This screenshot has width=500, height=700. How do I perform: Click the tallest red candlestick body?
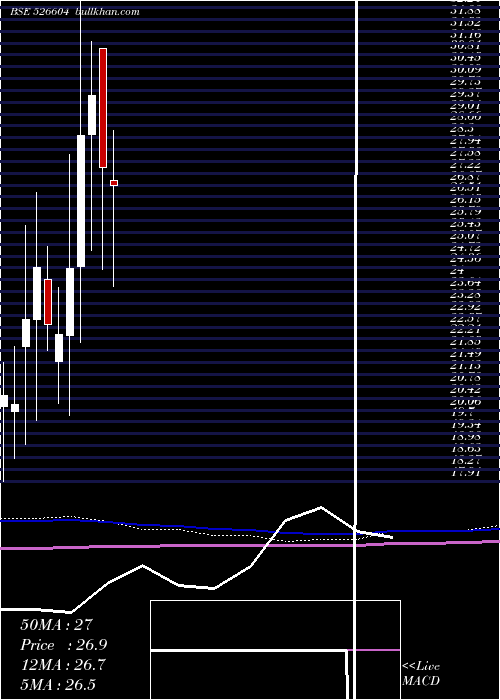[x=103, y=108]
